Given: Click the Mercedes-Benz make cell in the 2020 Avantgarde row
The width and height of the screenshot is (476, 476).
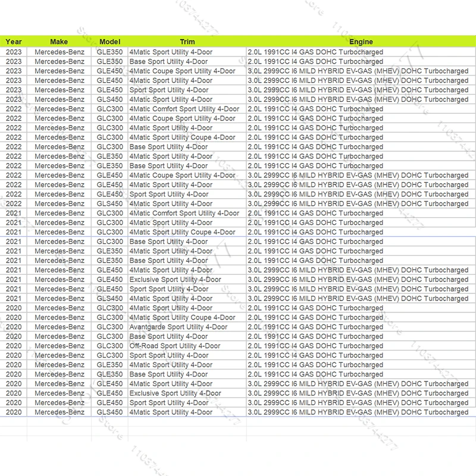Looking at the screenshot, I should click(x=59, y=327).
